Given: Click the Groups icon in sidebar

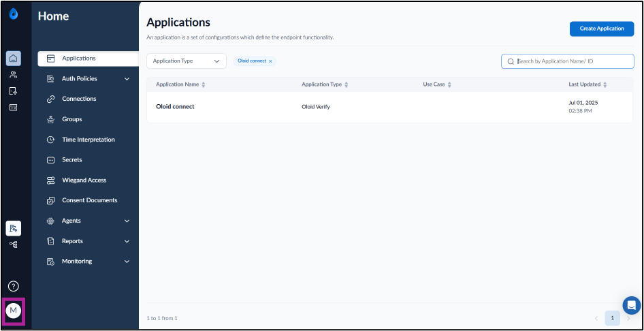Looking at the screenshot, I should pyautogui.click(x=51, y=119).
